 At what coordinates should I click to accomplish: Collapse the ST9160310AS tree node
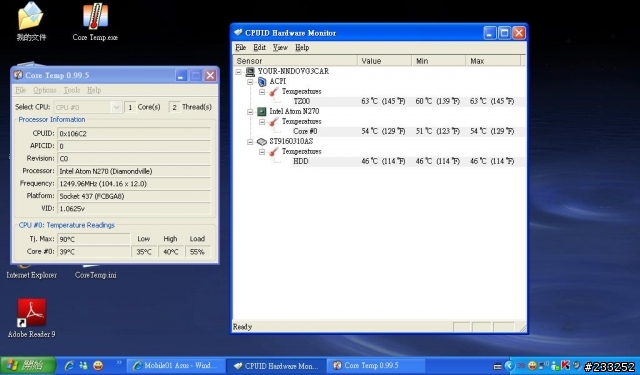[250, 142]
